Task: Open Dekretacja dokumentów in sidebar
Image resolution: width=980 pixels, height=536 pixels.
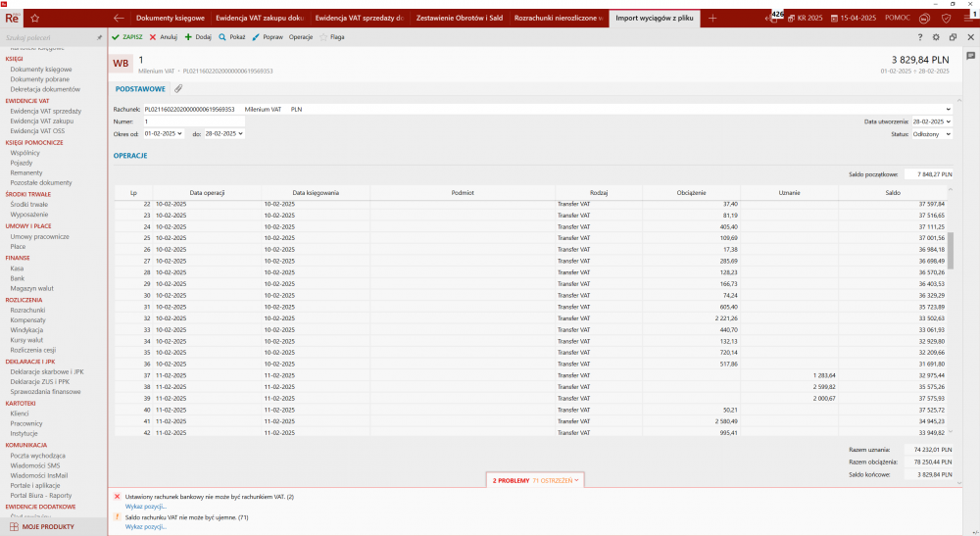Action: [45, 89]
